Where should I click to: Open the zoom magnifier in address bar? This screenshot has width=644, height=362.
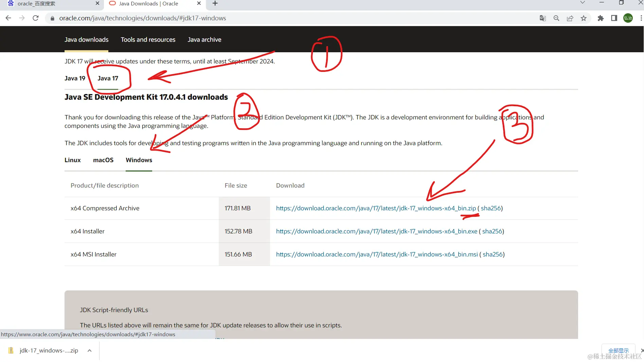(556, 18)
